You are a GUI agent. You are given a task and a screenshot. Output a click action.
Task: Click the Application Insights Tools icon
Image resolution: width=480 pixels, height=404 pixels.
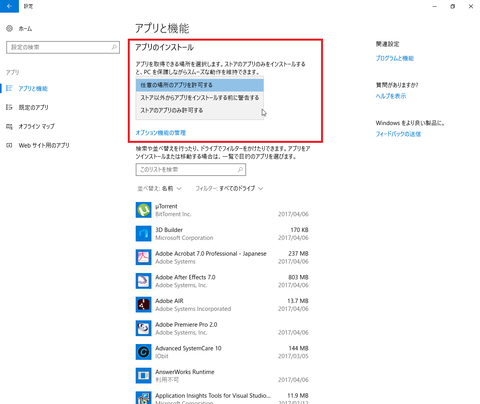point(143,398)
